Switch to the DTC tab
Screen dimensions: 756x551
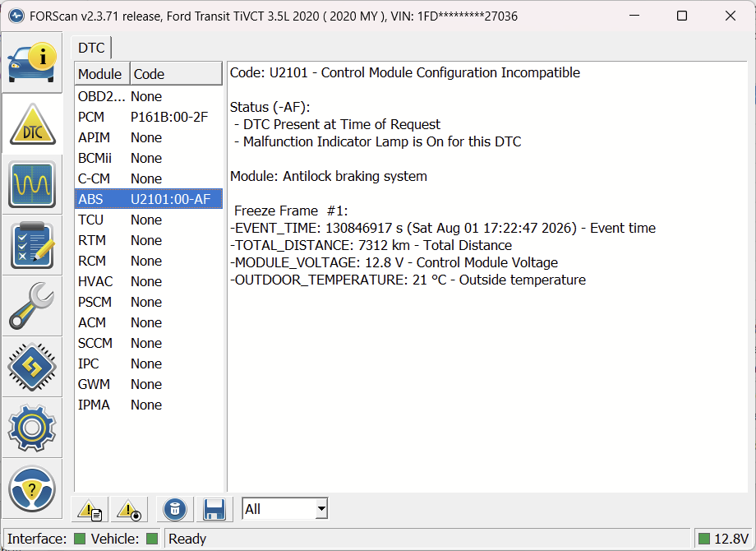(x=91, y=48)
